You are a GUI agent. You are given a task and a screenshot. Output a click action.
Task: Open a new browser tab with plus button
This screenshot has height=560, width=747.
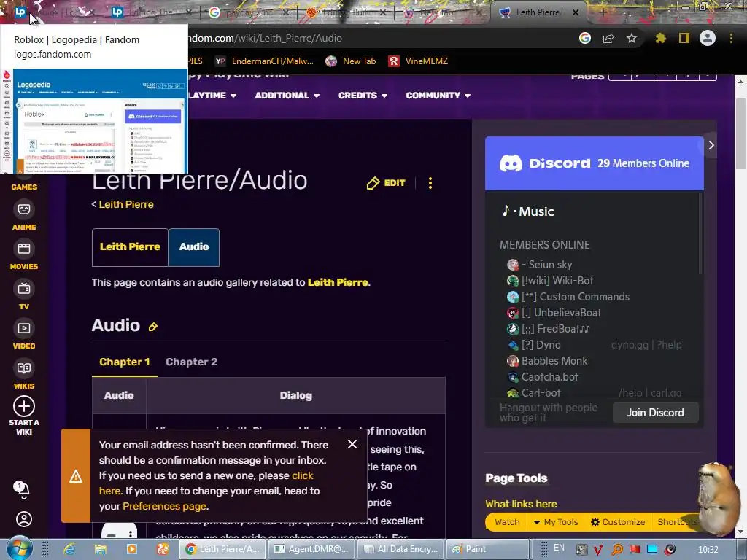(603, 12)
